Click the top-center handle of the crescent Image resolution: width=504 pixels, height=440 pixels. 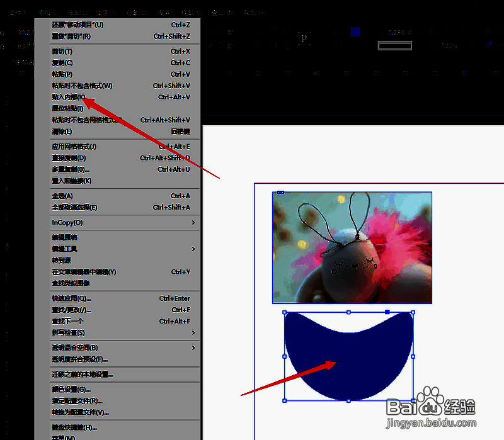click(x=348, y=312)
